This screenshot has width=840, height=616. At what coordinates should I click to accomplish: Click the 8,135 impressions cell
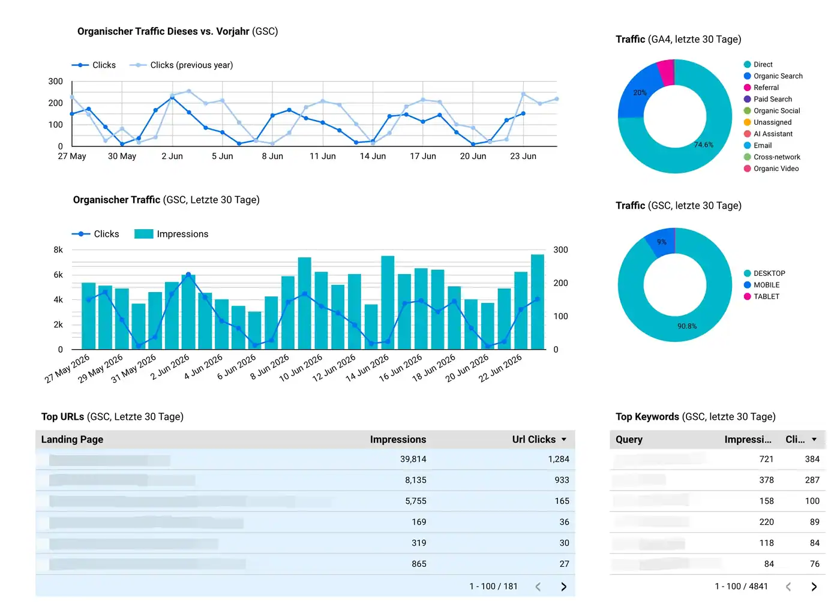[x=416, y=480]
